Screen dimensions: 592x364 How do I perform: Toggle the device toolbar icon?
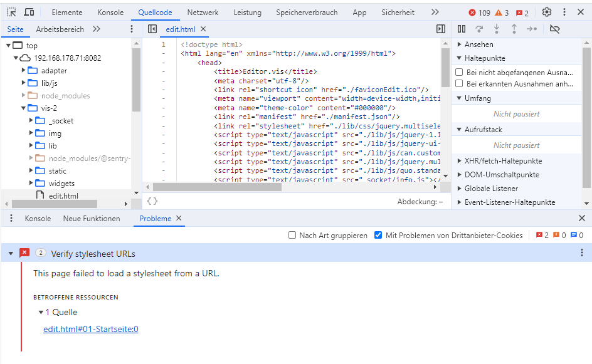click(x=29, y=13)
